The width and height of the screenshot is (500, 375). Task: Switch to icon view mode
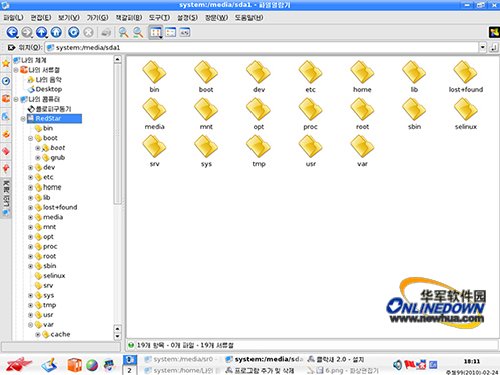[x=155, y=32]
